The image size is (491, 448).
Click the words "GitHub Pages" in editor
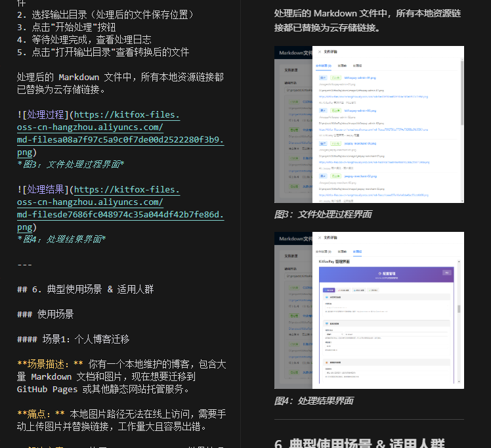click(47, 389)
